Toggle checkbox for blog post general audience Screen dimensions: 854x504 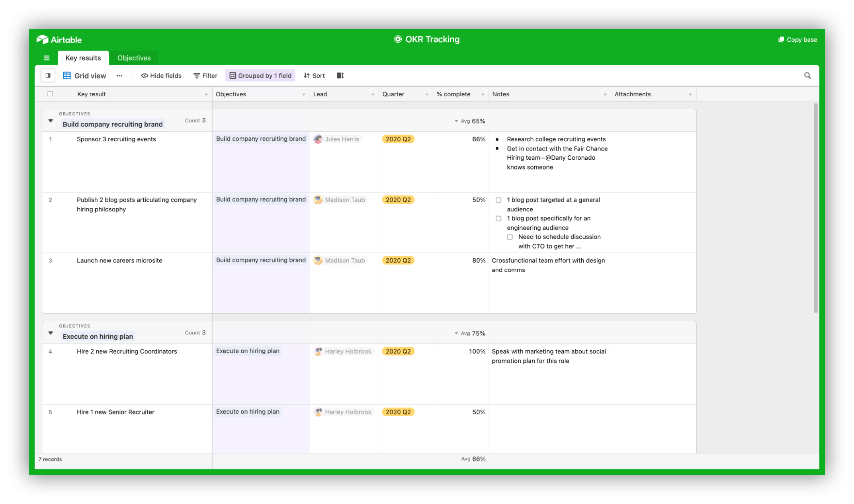[498, 200]
